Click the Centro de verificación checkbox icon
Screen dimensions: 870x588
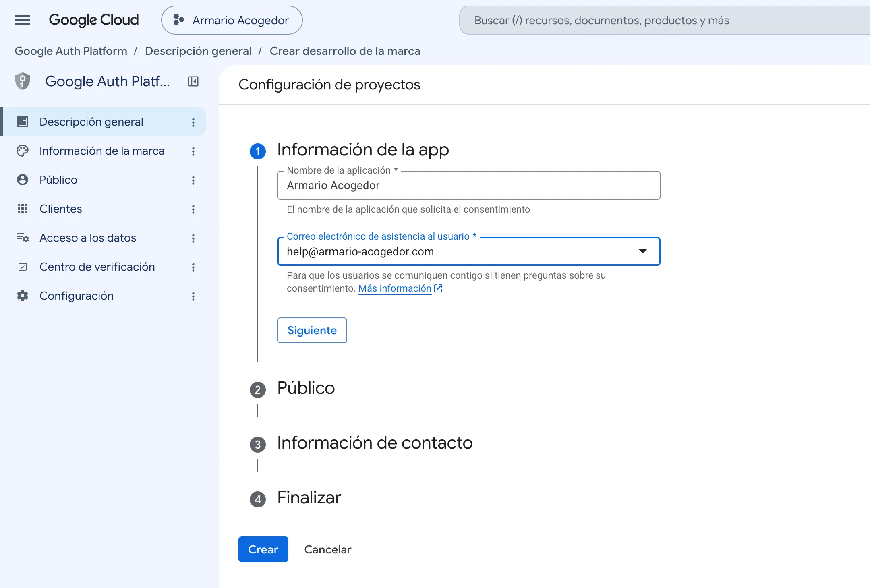click(23, 267)
